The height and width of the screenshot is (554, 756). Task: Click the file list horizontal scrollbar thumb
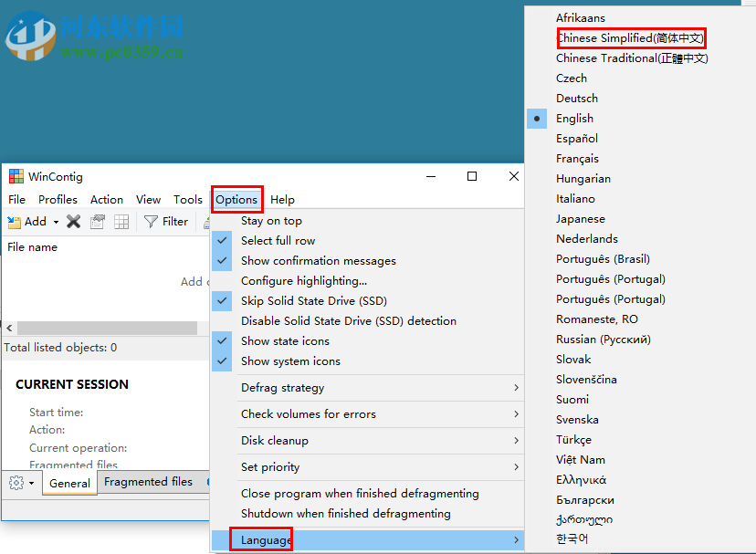point(107,328)
